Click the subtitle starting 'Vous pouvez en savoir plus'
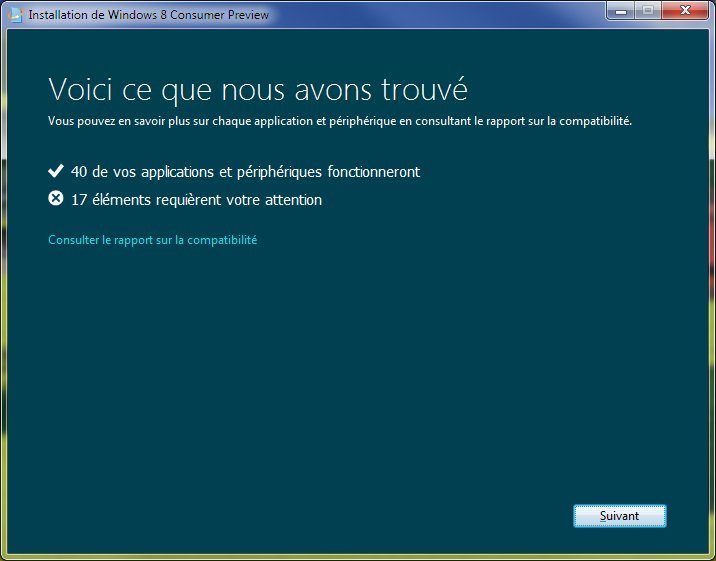 340,121
